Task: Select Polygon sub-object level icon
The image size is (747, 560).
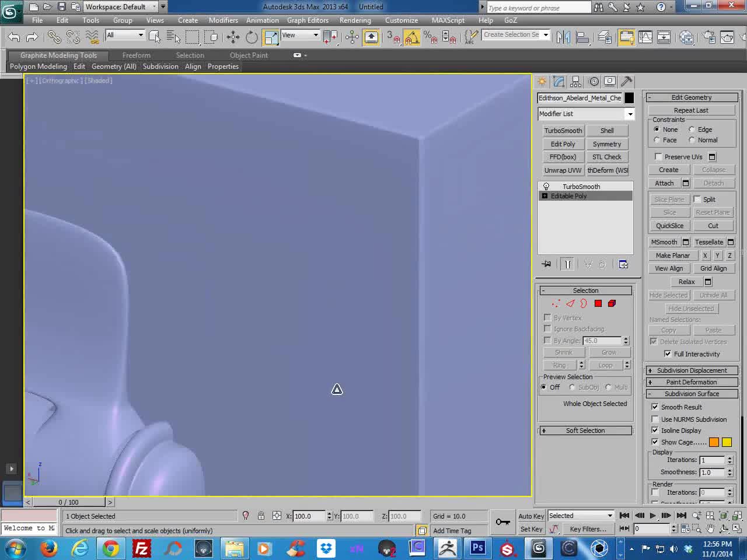Action: [x=598, y=303]
